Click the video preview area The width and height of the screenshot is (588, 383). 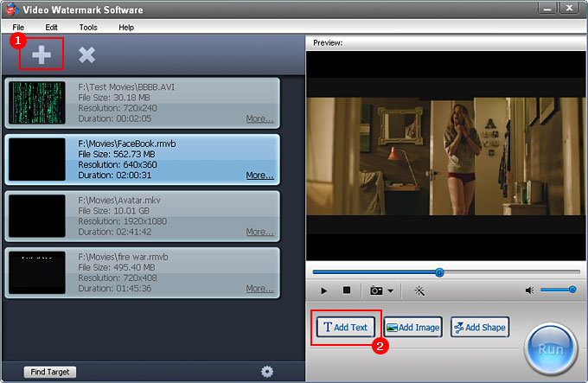pos(446,156)
